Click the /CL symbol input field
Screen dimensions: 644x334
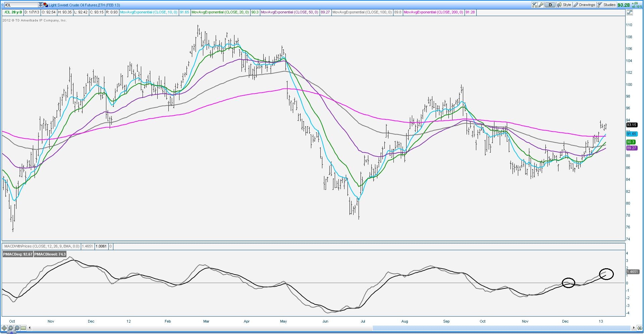coord(21,5)
